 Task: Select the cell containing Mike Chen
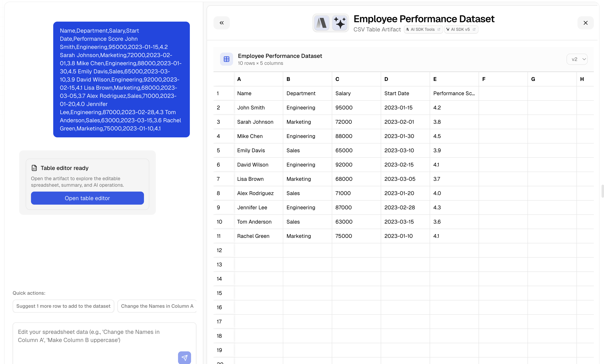coord(258,136)
